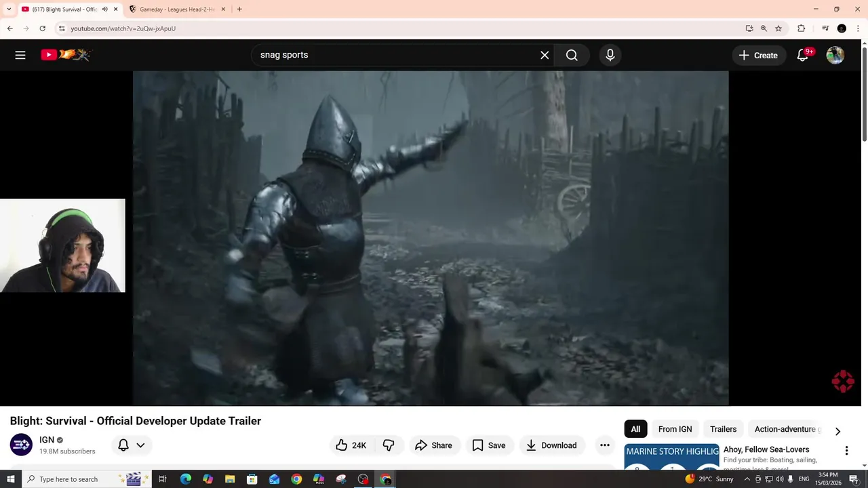Select the 'Trailers' filter chip
Screen dimensions: 868x488
(x=723, y=429)
